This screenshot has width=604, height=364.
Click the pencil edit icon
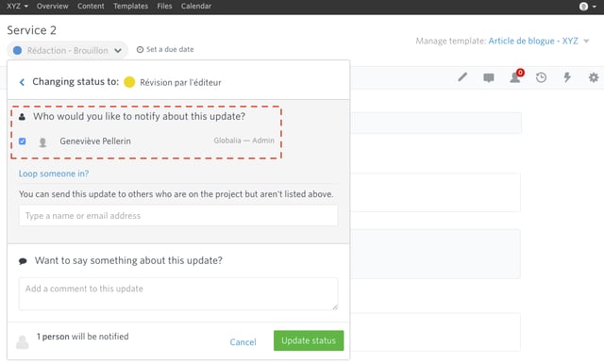(x=462, y=77)
